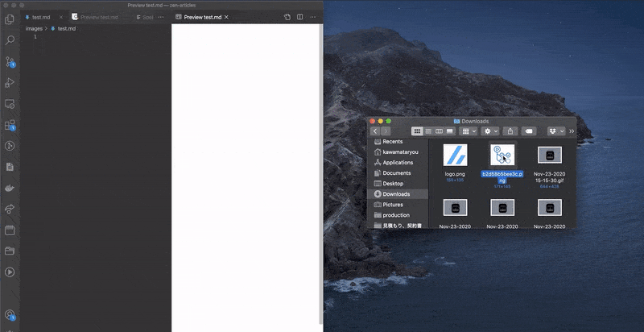Open more actions for left editor group
The image size is (644, 332).
[161, 17]
